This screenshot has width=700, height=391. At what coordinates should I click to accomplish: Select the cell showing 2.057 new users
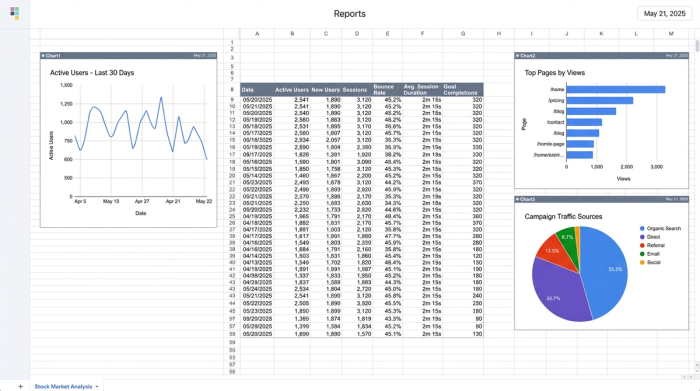pyautogui.click(x=325, y=140)
